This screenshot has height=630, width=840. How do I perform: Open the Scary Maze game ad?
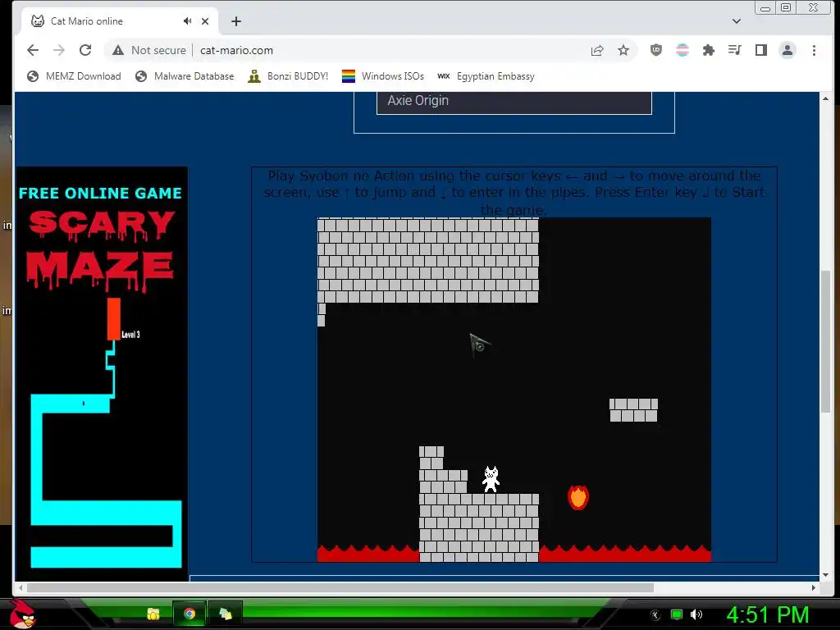(x=102, y=374)
